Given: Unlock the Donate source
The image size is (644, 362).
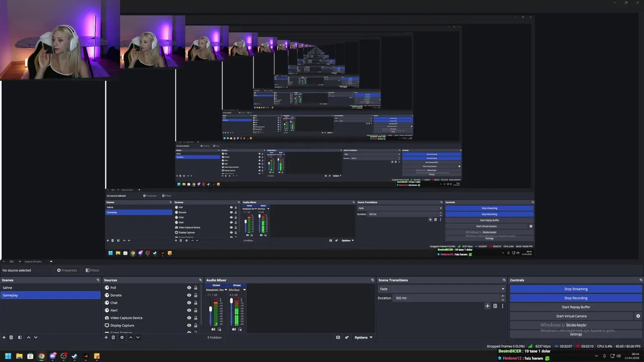Looking at the screenshot, I should [196, 295].
